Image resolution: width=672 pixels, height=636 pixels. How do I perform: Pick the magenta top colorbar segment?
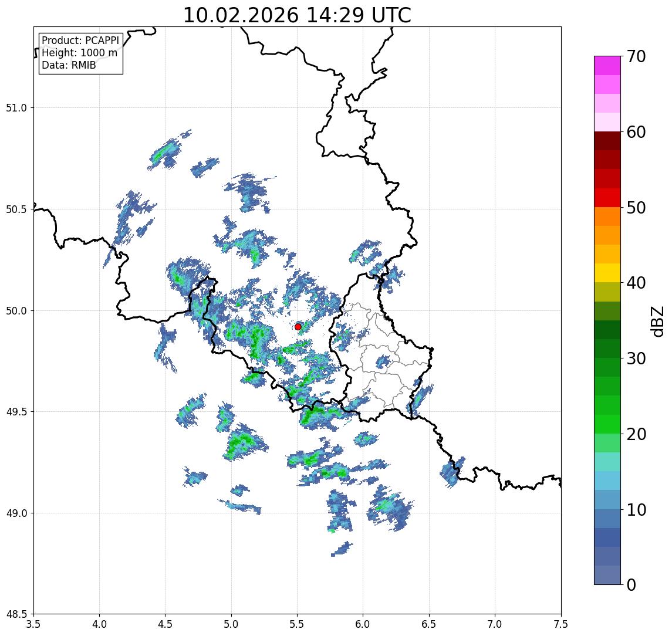pos(607,66)
